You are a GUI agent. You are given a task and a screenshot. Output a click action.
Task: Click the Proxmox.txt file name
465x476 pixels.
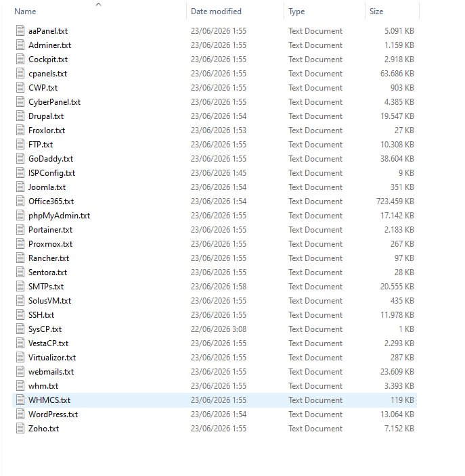tap(51, 244)
